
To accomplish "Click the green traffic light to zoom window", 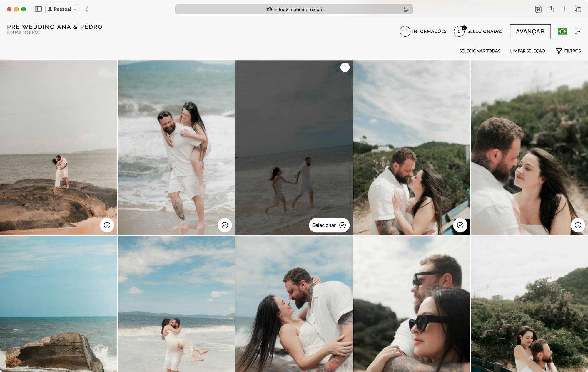I will click(x=23, y=9).
